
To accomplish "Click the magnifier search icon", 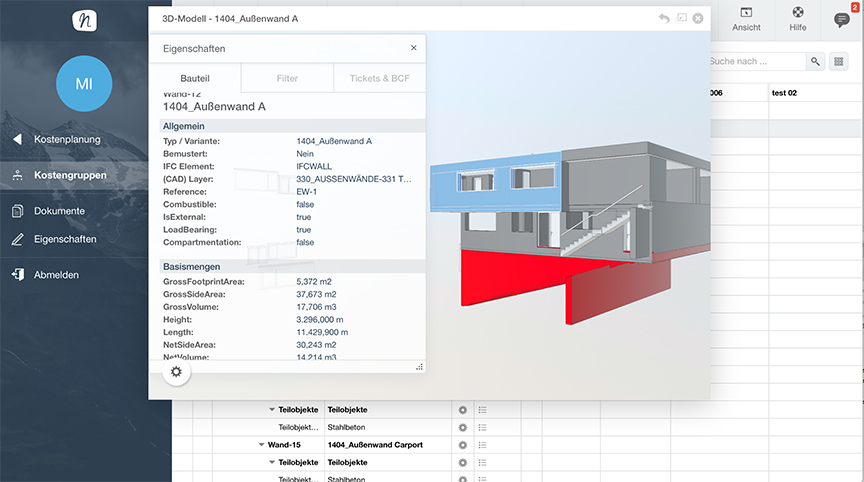I will (816, 62).
